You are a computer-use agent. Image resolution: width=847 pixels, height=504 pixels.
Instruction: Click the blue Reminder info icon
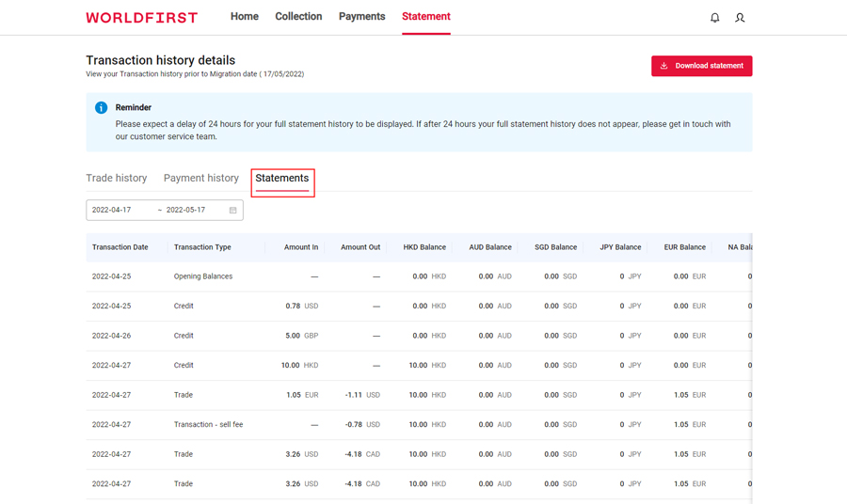pyautogui.click(x=101, y=107)
